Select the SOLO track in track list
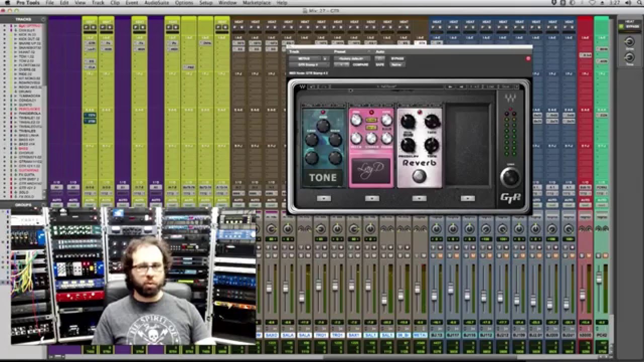The width and height of the screenshot is (644, 362). click(x=24, y=192)
